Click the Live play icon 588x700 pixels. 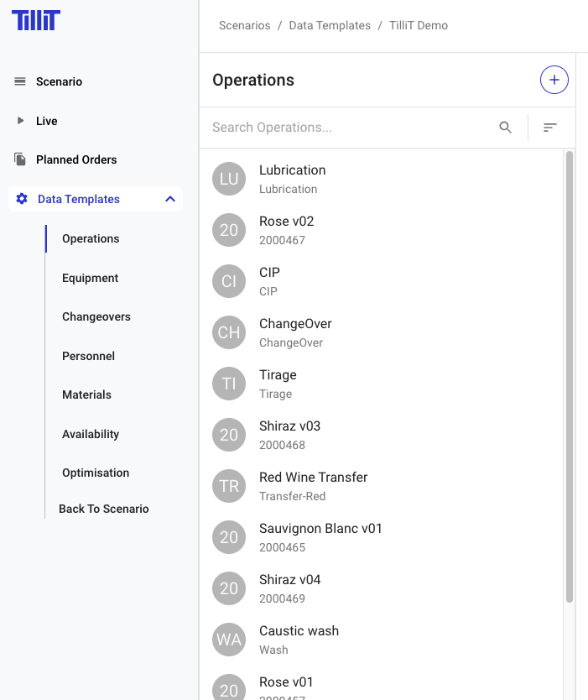coord(20,121)
